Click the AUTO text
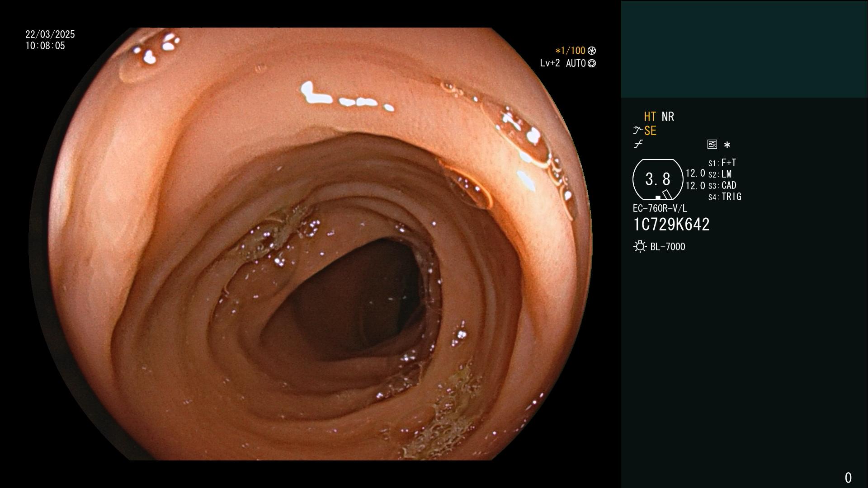Viewport: 868px width, 488px height. 576,63
